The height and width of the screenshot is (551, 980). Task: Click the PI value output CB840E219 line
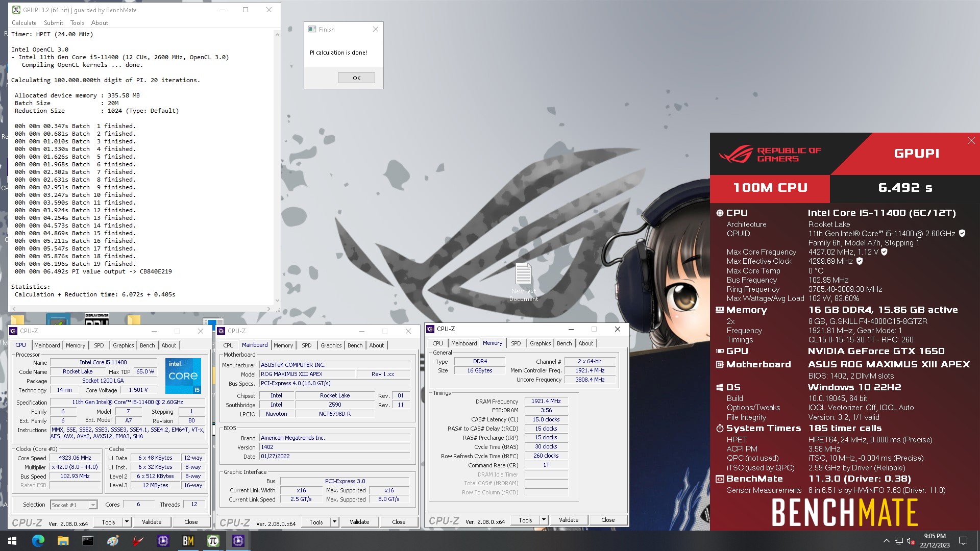[x=93, y=271]
